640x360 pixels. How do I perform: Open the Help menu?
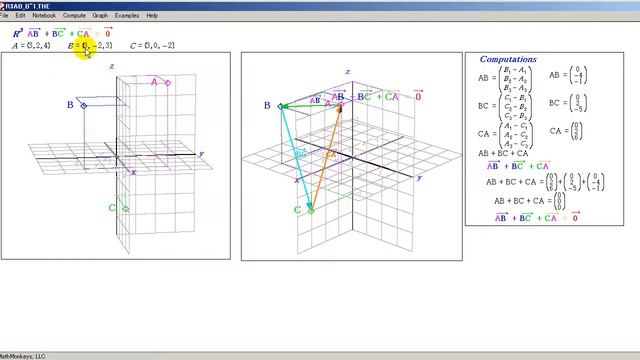point(152,16)
